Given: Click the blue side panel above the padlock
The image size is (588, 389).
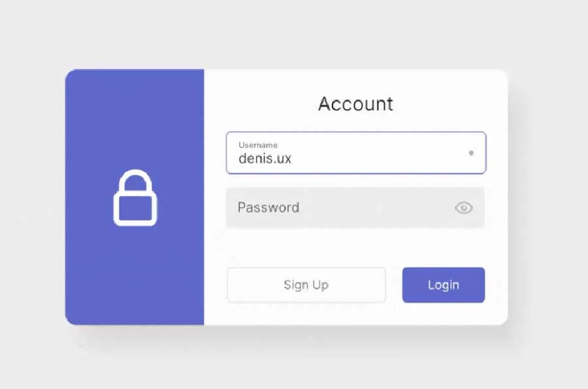Looking at the screenshot, I should [x=135, y=116].
